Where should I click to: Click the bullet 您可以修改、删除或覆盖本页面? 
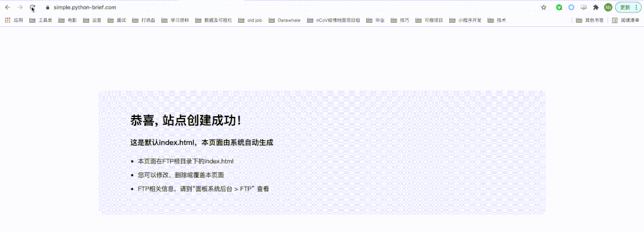pyautogui.click(x=180, y=175)
